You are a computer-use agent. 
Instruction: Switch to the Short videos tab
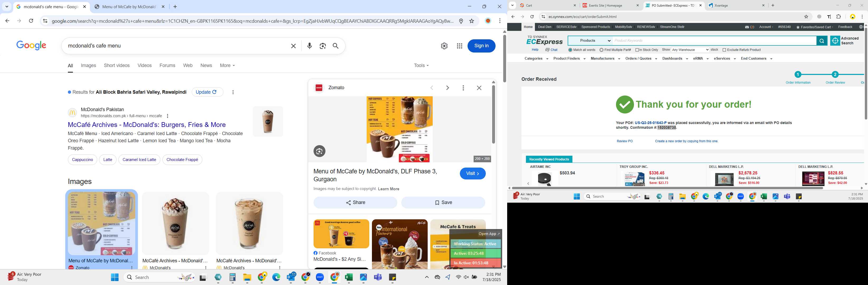116,66
